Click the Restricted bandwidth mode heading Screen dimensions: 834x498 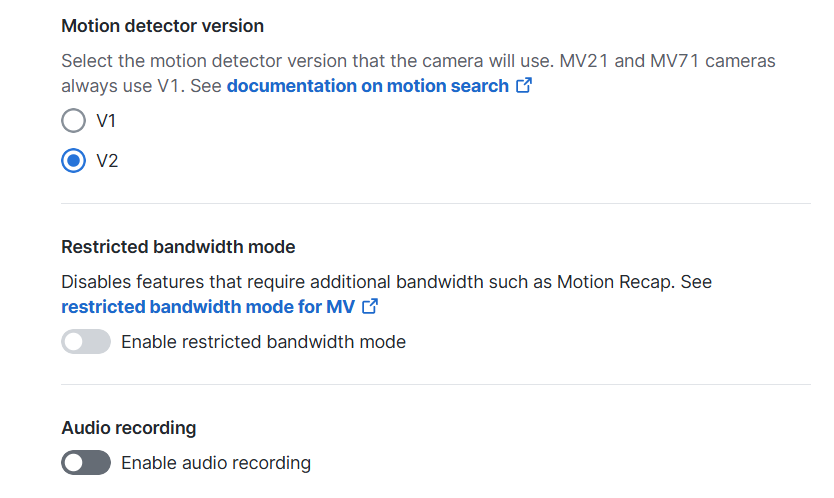[178, 247]
